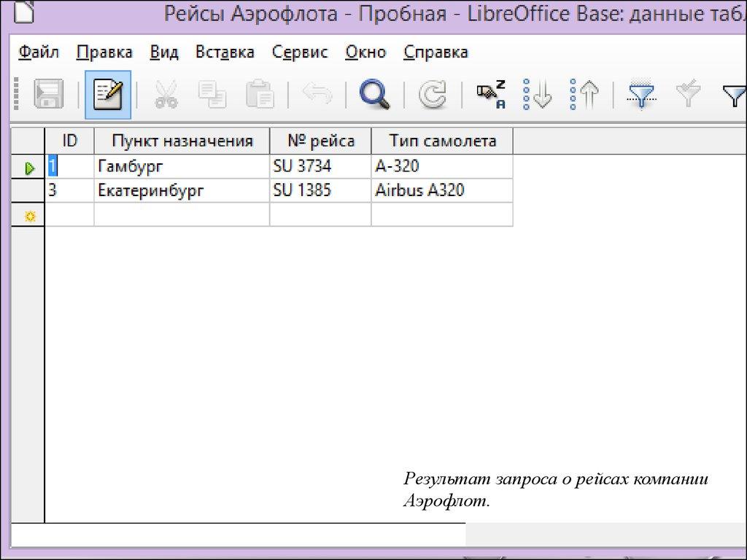Open the Вставка menu
This screenshot has width=747, height=560.
point(225,52)
